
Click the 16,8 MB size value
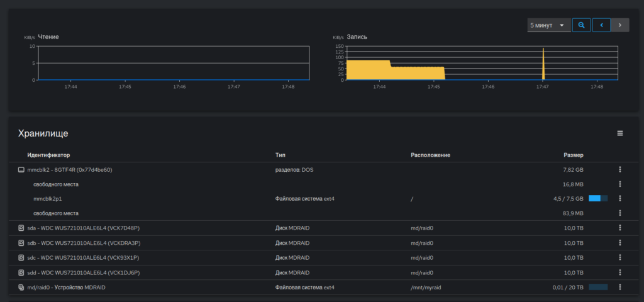(574, 184)
